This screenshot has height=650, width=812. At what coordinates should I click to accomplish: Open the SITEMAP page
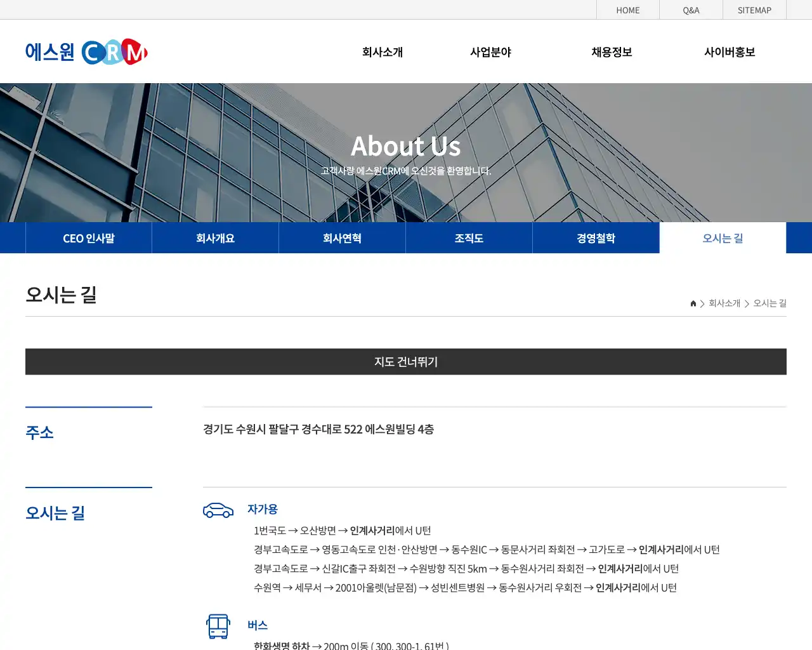click(754, 10)
